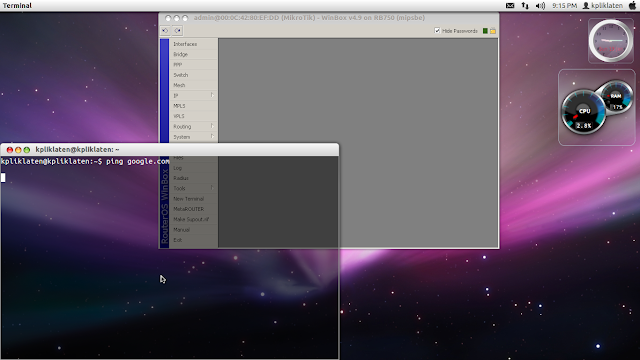Click Exit in the WinBox sidebar
The width and height of the screenshot is (640, 360).
pyautogui.click(x=193, y=240)
